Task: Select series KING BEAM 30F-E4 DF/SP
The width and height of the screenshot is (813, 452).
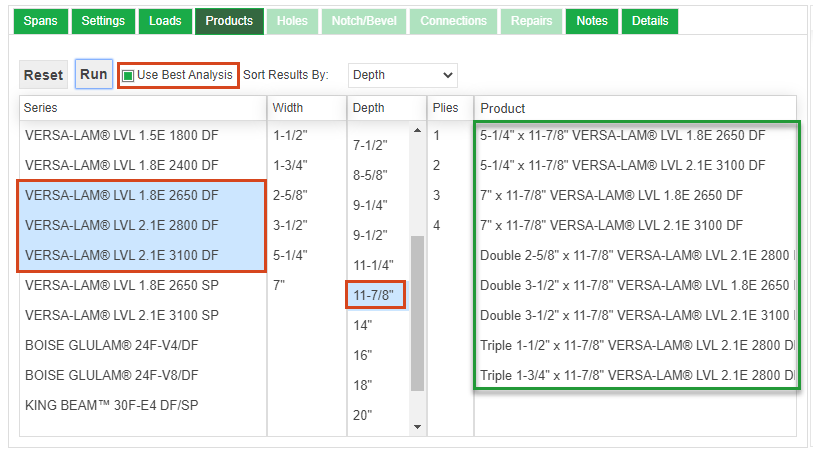Action: (x=143, y=406)
